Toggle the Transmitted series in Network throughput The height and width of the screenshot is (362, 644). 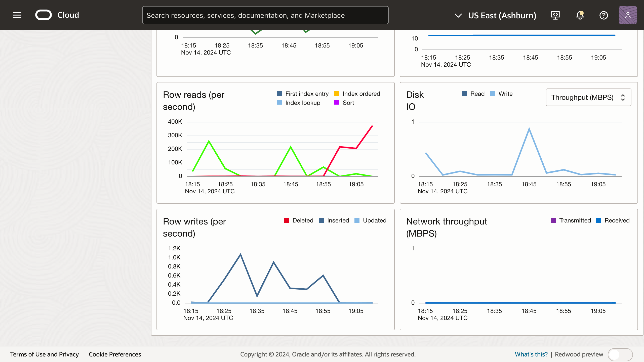click(x=571, y=220)
